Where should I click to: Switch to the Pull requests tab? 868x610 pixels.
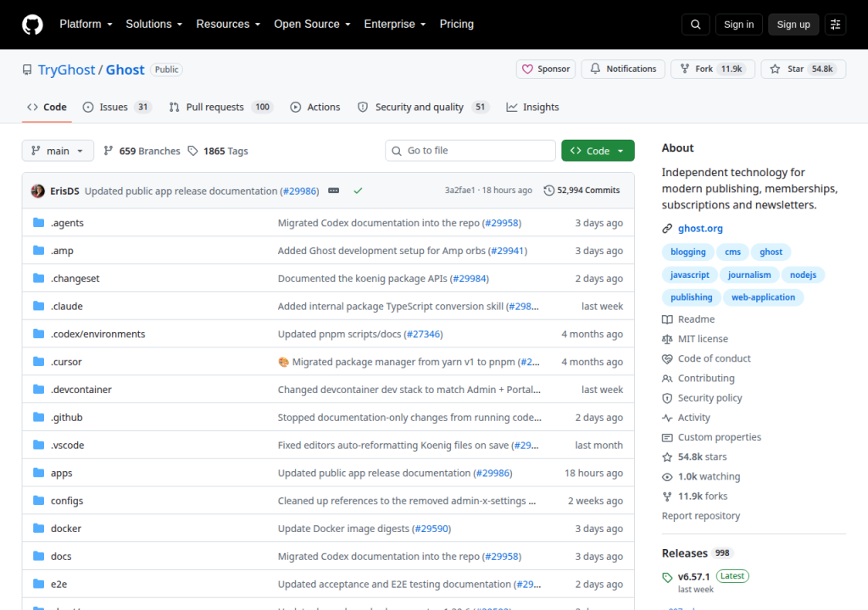(x=221, y=108)
